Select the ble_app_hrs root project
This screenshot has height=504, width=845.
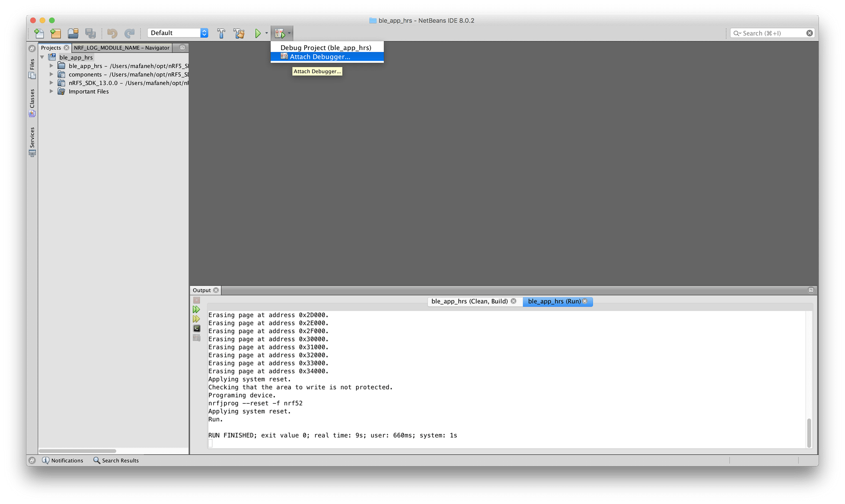(x=76, y=57)
